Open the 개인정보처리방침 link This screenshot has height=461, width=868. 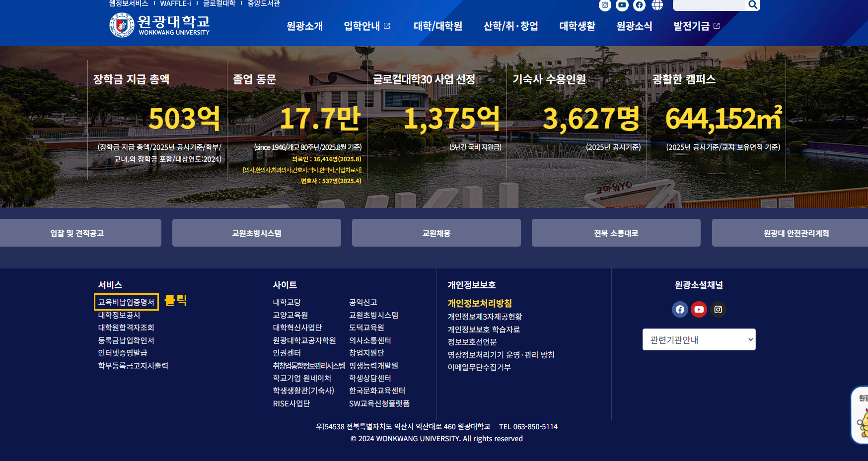point(479,303)
